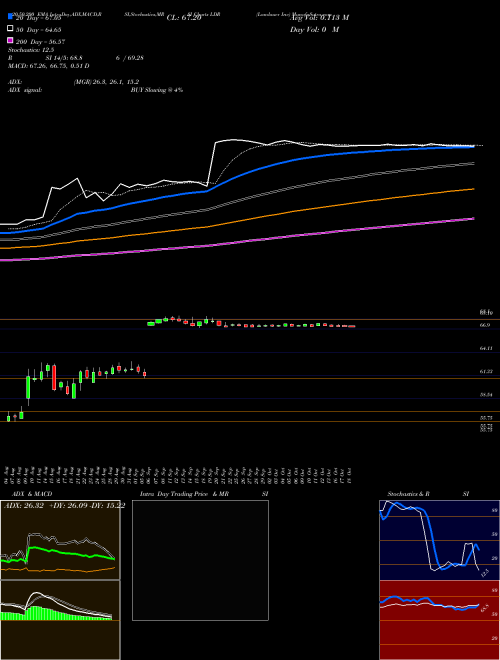Click the large green candlestick near chart start
Viewport: 500px width, 660px height.
coord(28,387)
